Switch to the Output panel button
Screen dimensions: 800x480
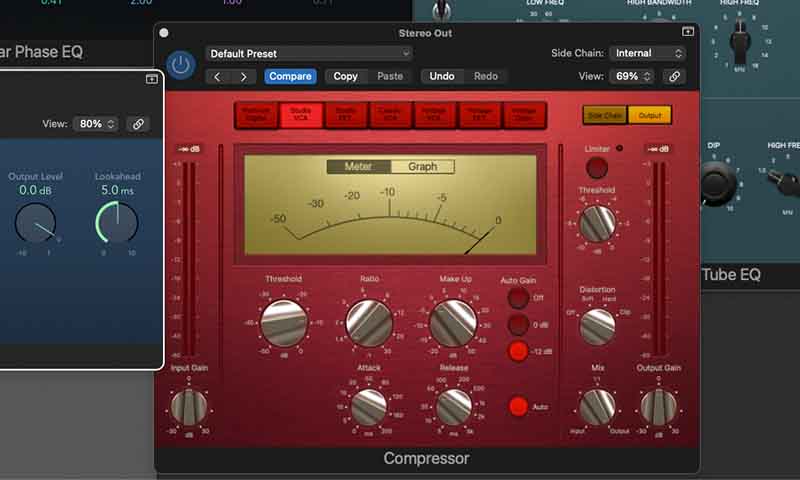649,116
